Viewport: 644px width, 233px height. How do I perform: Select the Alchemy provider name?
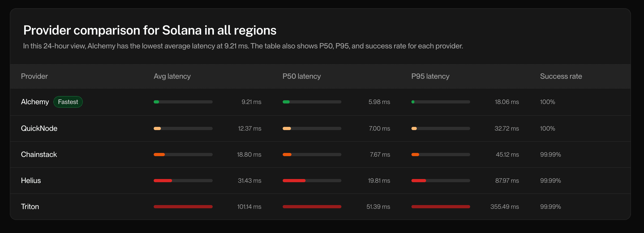(35, 102)
